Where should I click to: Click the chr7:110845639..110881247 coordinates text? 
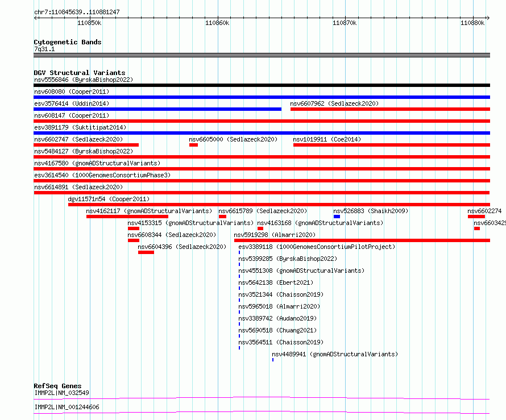point(77,13)
